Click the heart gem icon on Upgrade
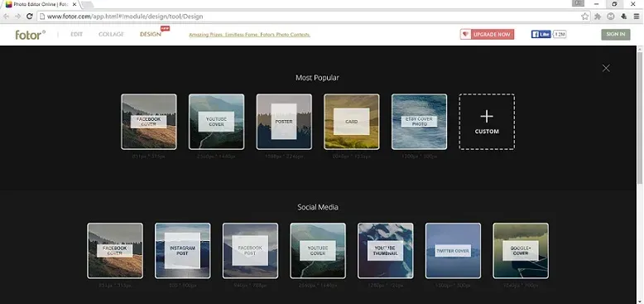This screenshot has width=644, height=304. (465, 35)
